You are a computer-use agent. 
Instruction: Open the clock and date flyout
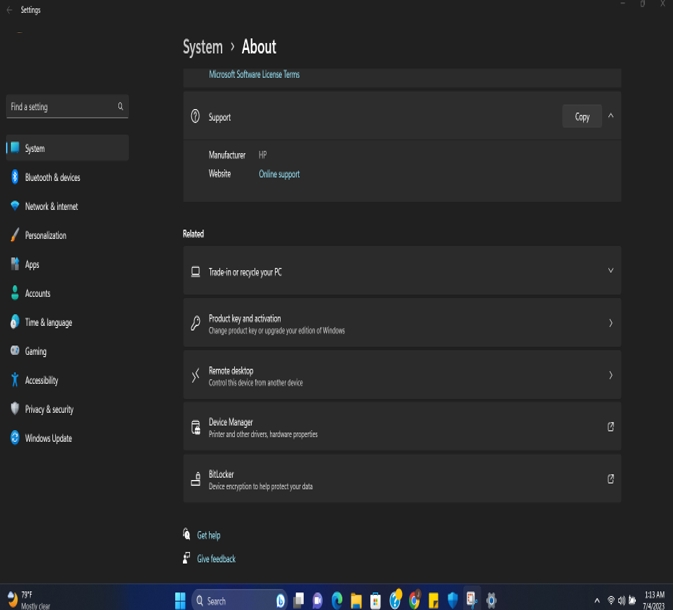point(654,600)
